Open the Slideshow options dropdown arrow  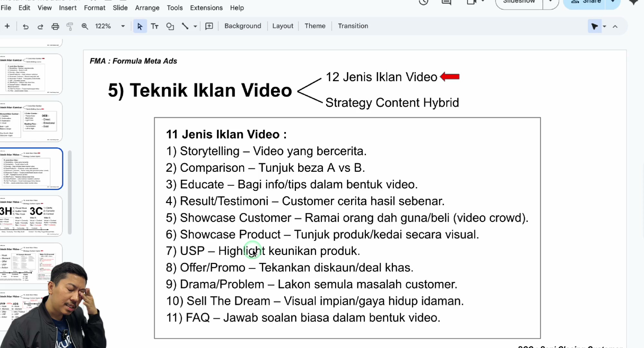(x=551, y=2)
